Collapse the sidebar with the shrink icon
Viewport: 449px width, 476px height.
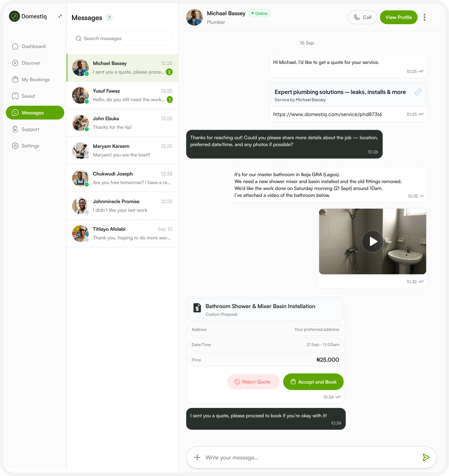coord(60,16)
